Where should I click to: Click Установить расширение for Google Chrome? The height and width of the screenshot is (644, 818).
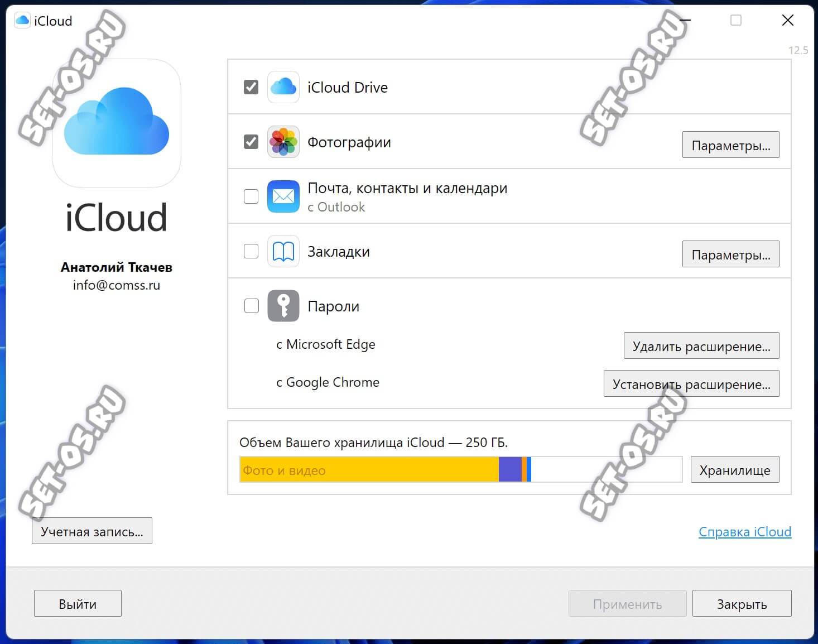pos(691,384)
